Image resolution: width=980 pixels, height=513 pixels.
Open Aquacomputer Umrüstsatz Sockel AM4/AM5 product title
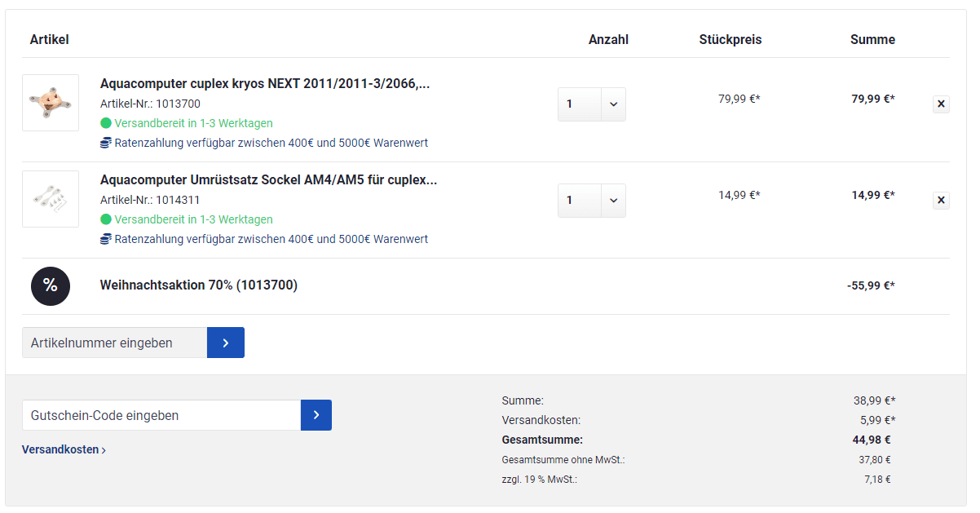tap(268, 179)
